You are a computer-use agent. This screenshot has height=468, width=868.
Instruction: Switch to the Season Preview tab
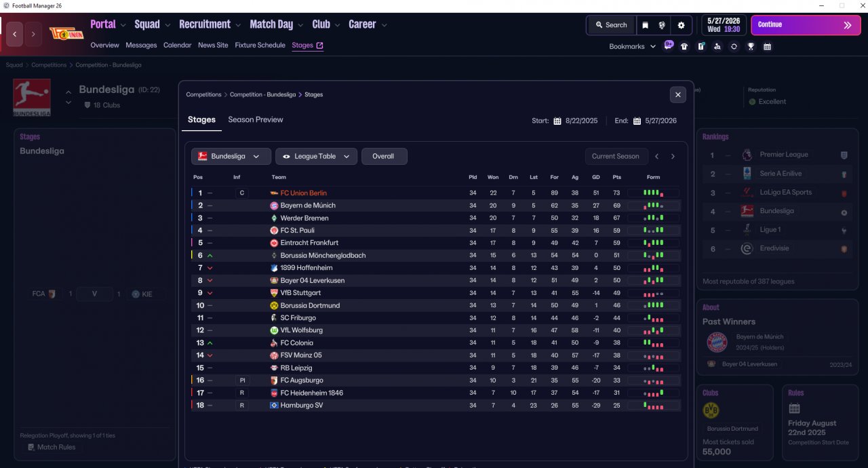click(x=256, y=120)
